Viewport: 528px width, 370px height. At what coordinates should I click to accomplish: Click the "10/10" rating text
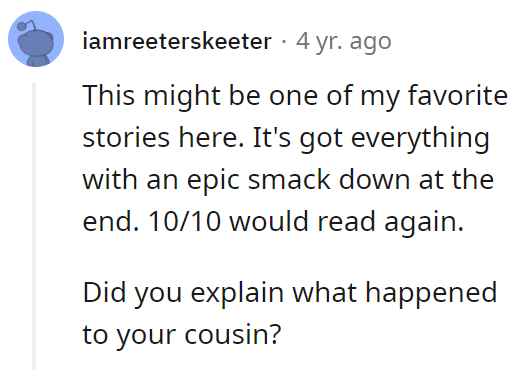click(x=185, y=221)
